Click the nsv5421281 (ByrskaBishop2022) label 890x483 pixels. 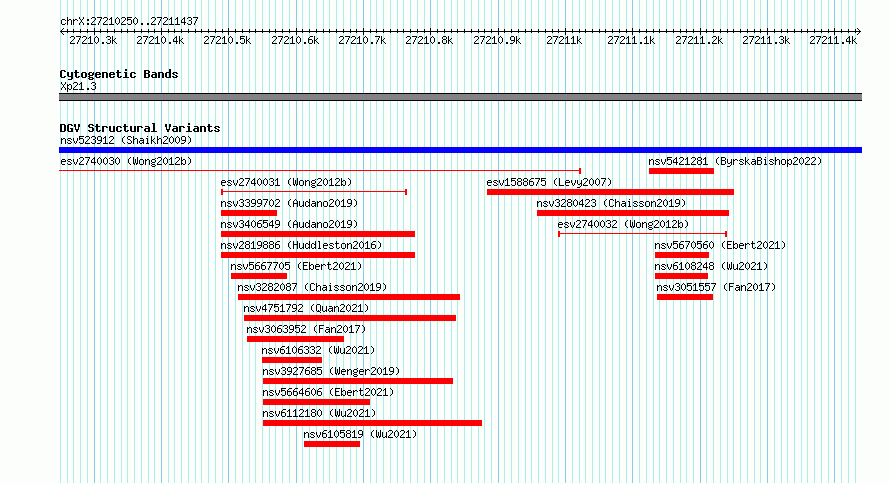(x=735, y=161)
